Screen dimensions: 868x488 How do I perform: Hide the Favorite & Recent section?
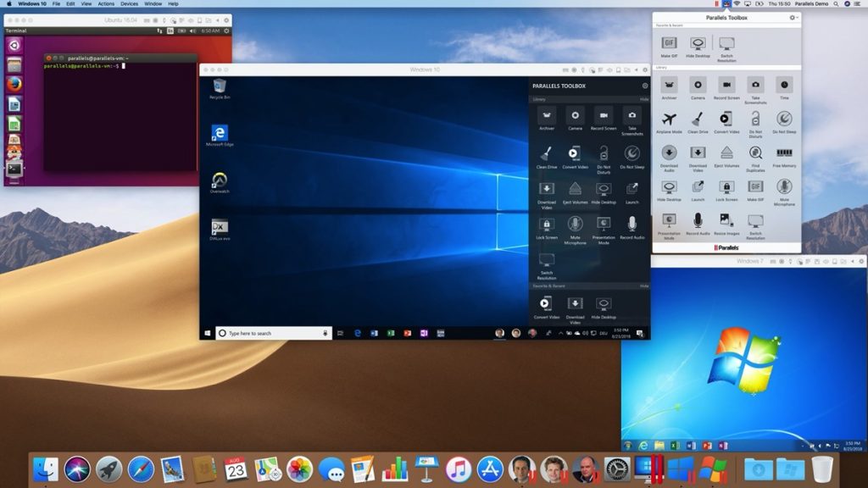644,286
